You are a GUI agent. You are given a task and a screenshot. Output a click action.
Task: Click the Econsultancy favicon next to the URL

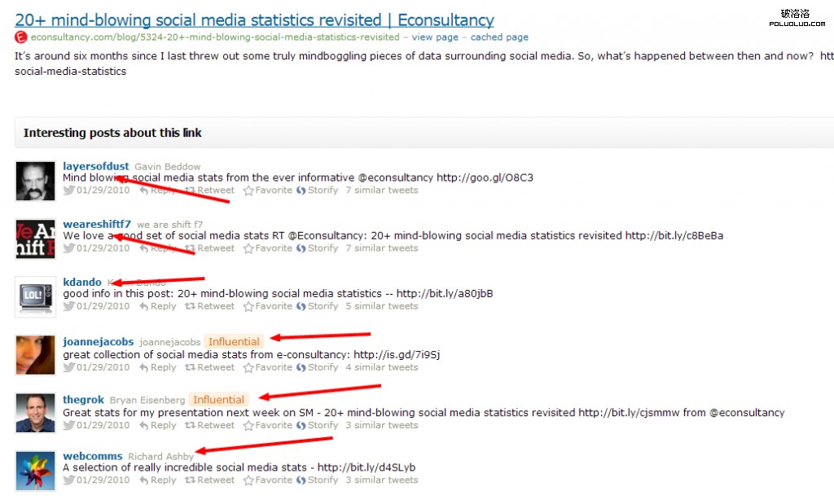click(x=21, y=37)
